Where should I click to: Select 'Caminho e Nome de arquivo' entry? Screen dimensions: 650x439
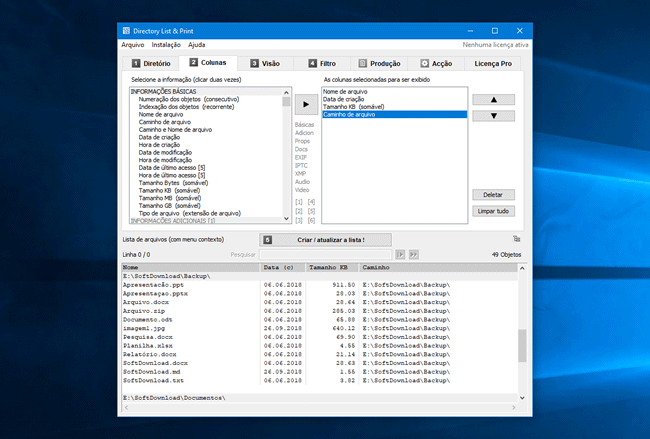(175, 130)
